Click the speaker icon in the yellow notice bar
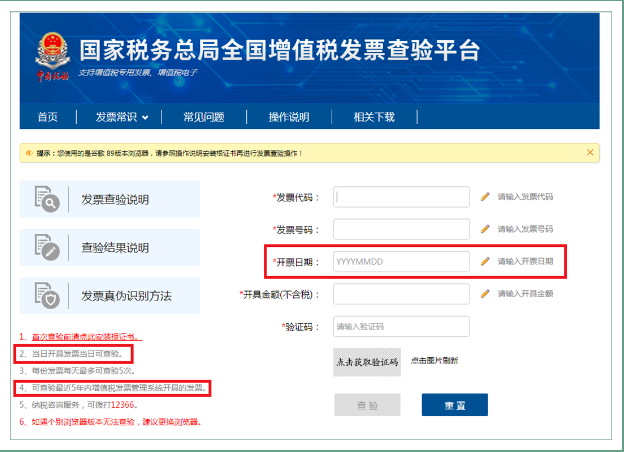 (x=29, y=153)
